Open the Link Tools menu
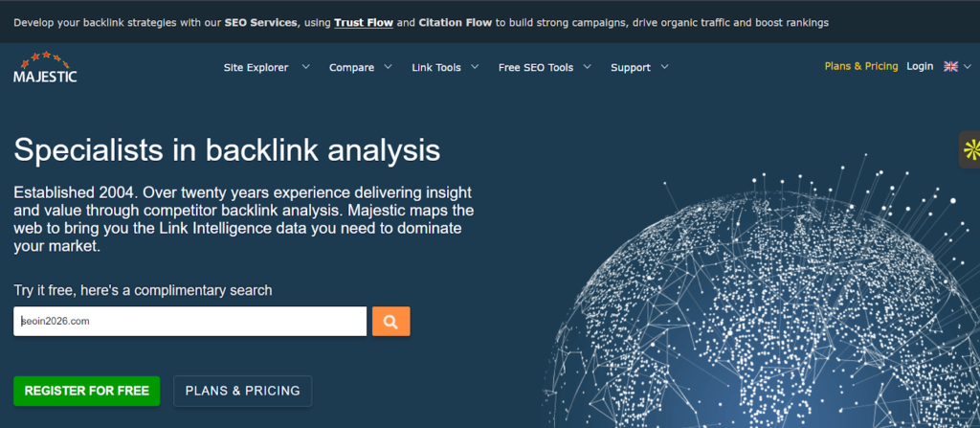 pyautogui.click(x=435, y=67)
